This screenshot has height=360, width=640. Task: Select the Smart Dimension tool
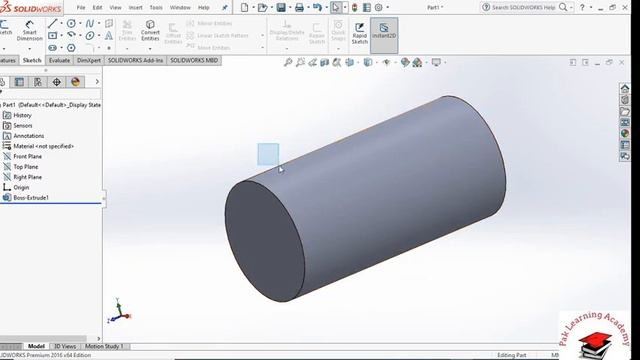(29, 30)
